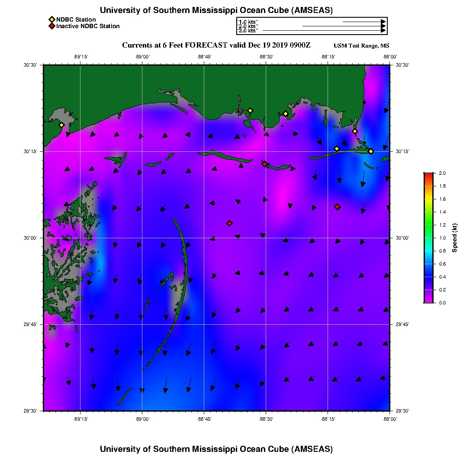Image resolution: width=476 pixels, height=454 pixels.
Task: Click the red Inactive NDBC Station legend diamond
Action: 51,26
